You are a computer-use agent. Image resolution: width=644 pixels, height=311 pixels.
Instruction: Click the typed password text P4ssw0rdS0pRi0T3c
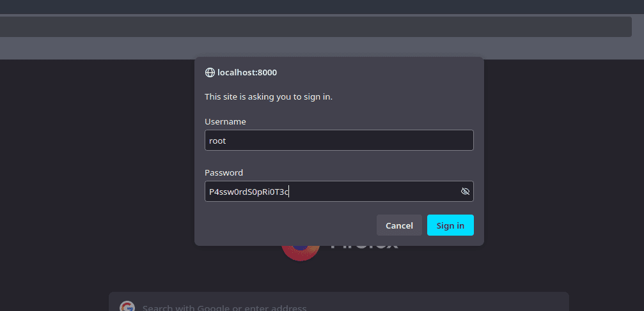coord(248,192)
